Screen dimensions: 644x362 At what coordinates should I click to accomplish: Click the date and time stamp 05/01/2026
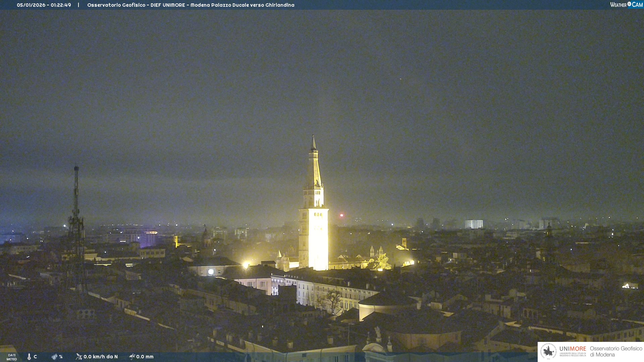(x=44, y=5)
